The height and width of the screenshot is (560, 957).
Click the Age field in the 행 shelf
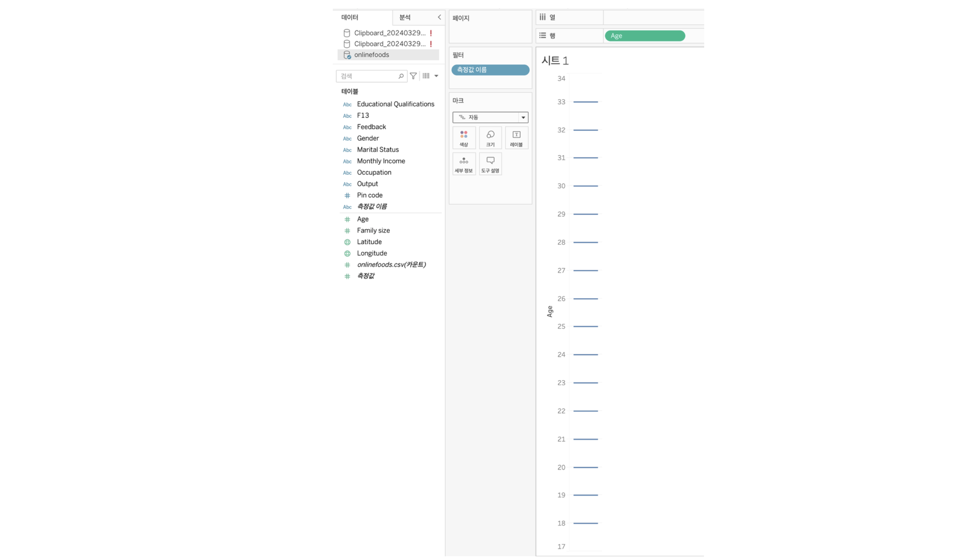[645, 35]
